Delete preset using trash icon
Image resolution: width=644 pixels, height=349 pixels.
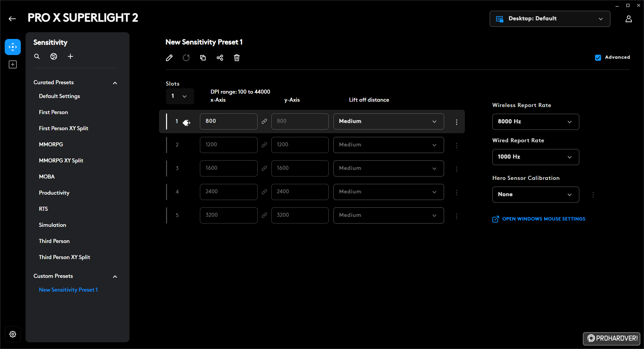click(237, 58)
